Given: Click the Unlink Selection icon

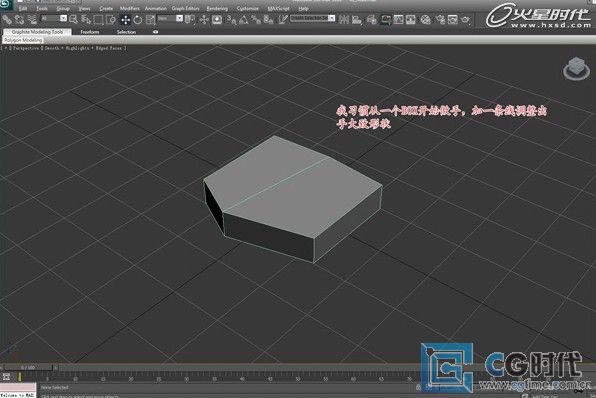Looking at the screenshot, I should pos(19,19).
